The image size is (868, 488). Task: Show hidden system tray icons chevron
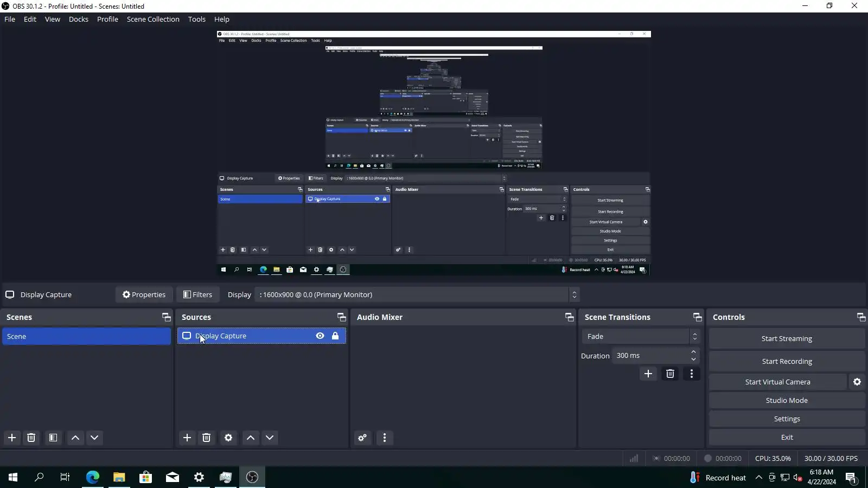[x=759, y=477]
